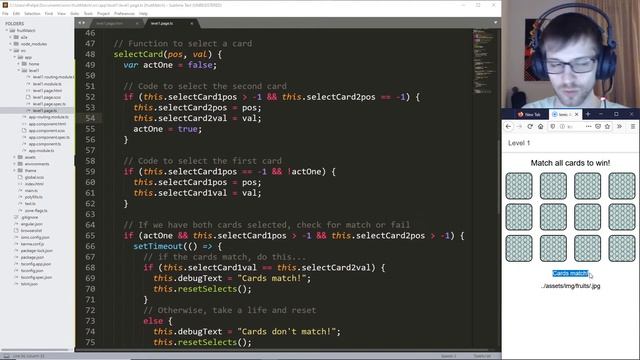Viewport: 640px width, 360px height.
Task: Open the Edit menu
Action: [x=16, y=13]
